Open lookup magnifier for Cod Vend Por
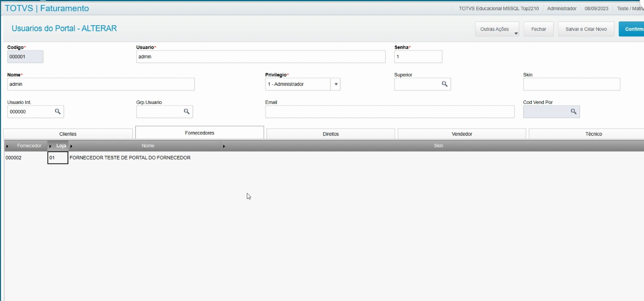The image size is (644, 301). (x=573, y=112)
